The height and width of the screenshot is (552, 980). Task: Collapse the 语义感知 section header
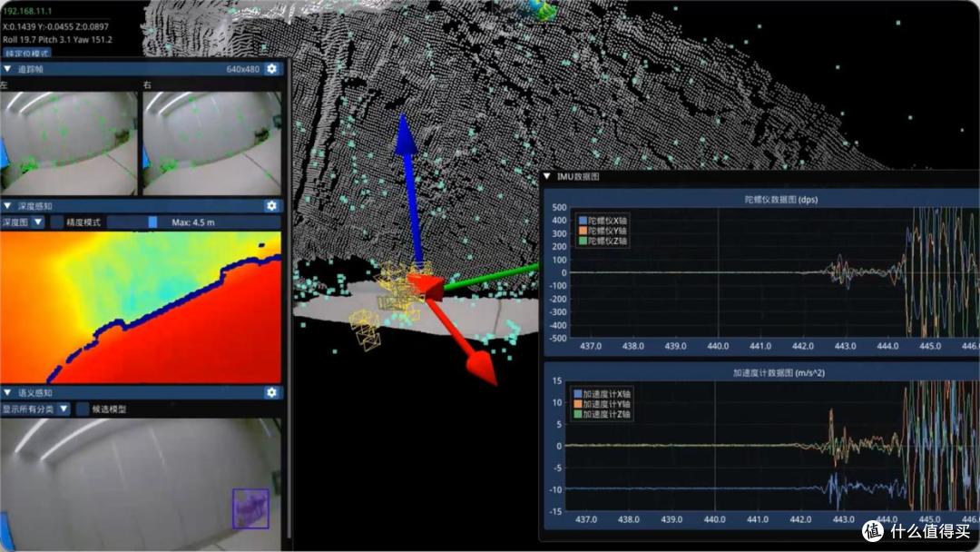tap(142, 392)
